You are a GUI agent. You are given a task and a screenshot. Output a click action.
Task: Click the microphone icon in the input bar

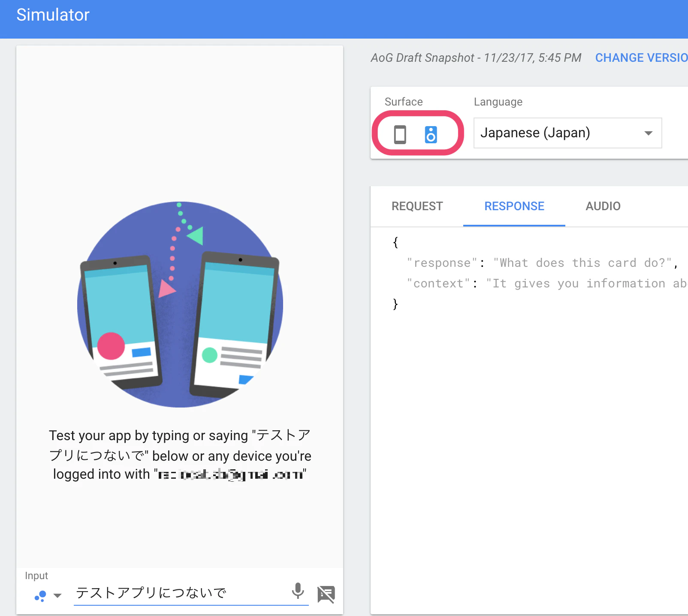pos(298,591)
